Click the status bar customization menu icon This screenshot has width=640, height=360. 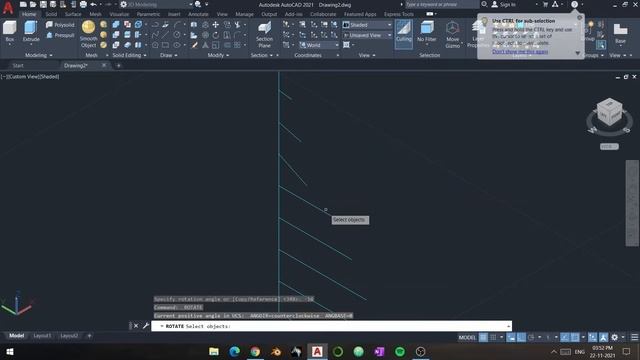[634, 337]
